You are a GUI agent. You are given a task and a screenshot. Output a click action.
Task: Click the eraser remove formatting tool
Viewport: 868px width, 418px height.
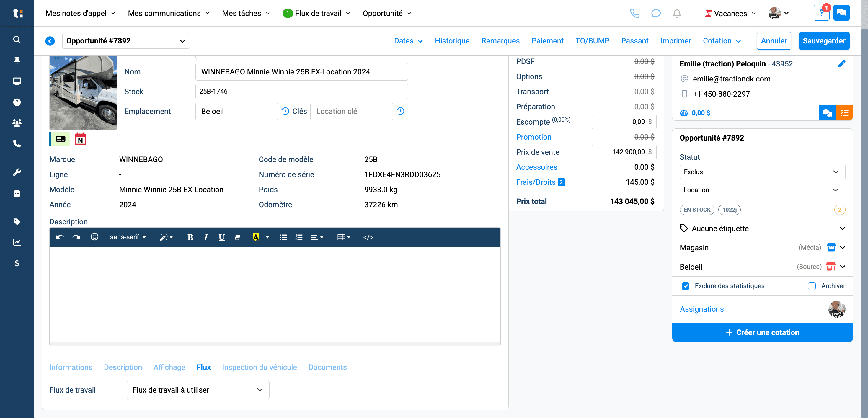(x=238, y=237)
